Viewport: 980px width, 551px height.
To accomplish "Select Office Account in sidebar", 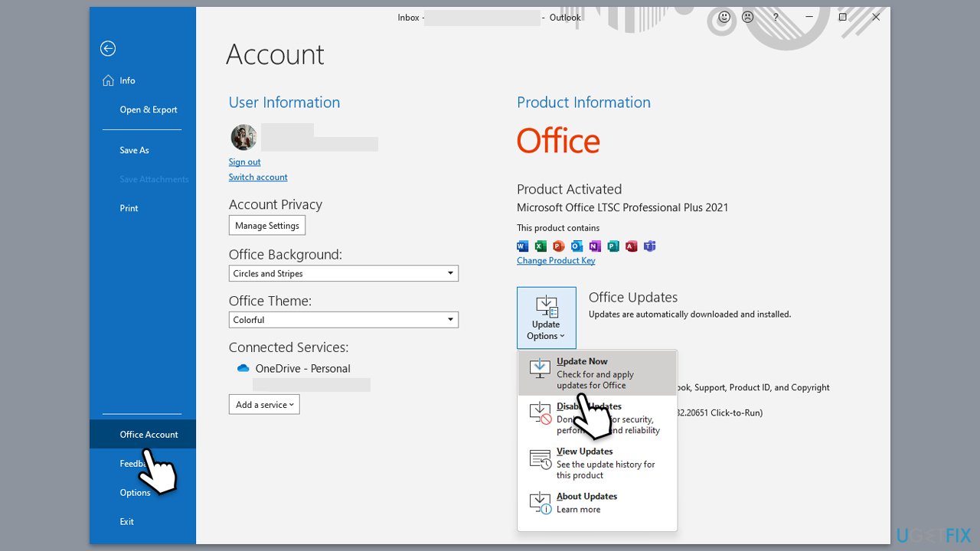I will [142, 434].
